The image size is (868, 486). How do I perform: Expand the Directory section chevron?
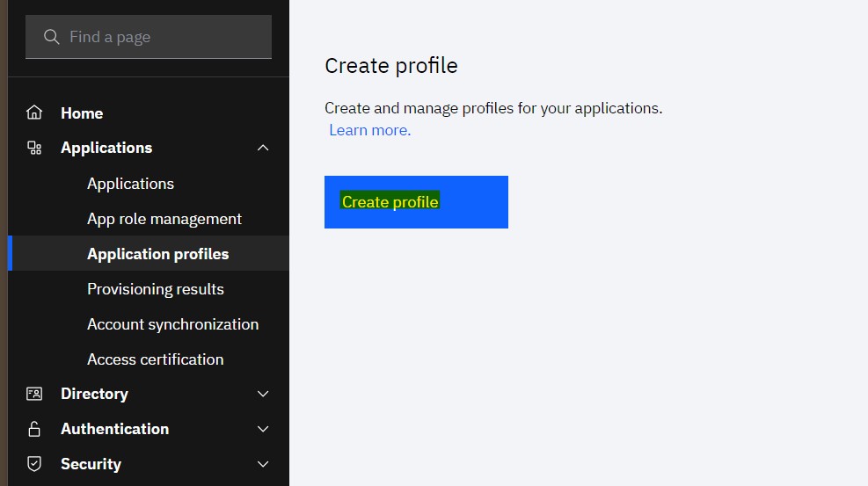263,394
